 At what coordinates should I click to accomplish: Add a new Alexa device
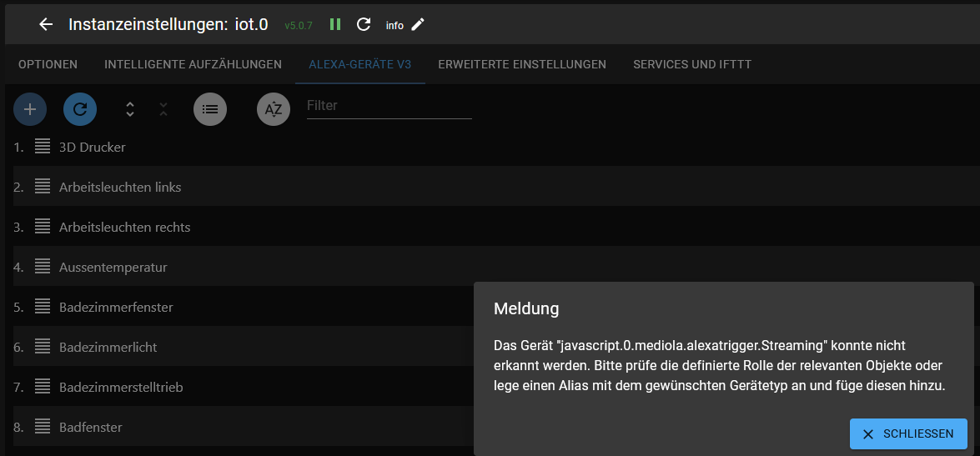30,109
